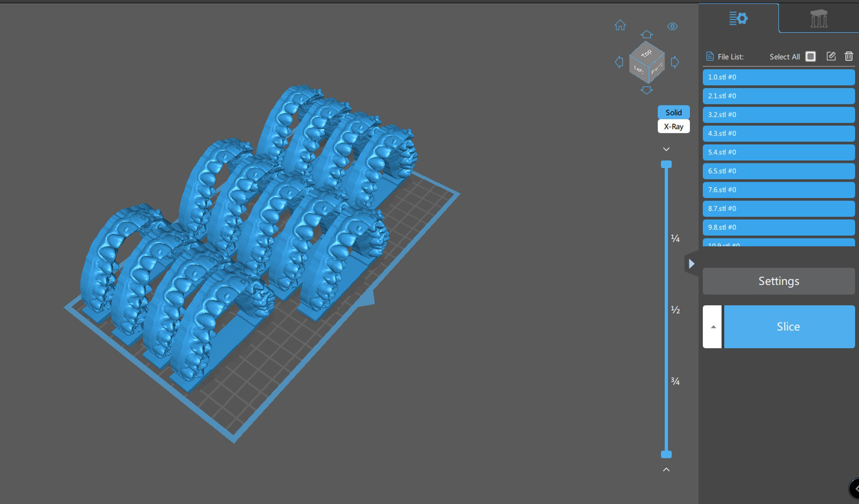Rotate view left with left arrow
Screen dimensions: 859x504
pos(619,62)
